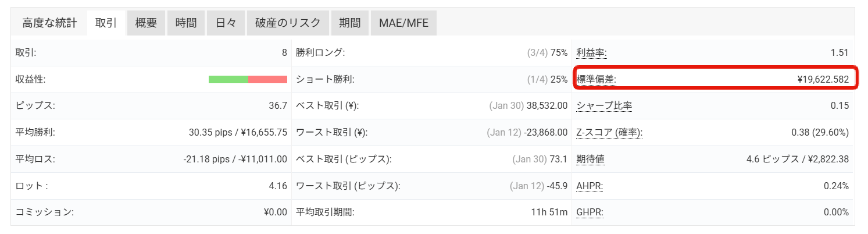Click the シャープ比率 label

click(604, 106)
